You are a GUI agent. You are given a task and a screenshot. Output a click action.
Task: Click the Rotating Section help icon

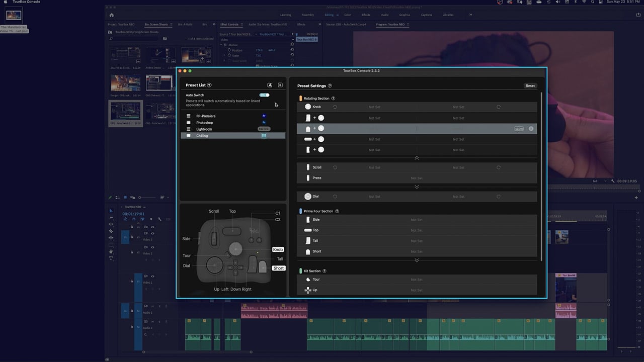tap(333, 99)
